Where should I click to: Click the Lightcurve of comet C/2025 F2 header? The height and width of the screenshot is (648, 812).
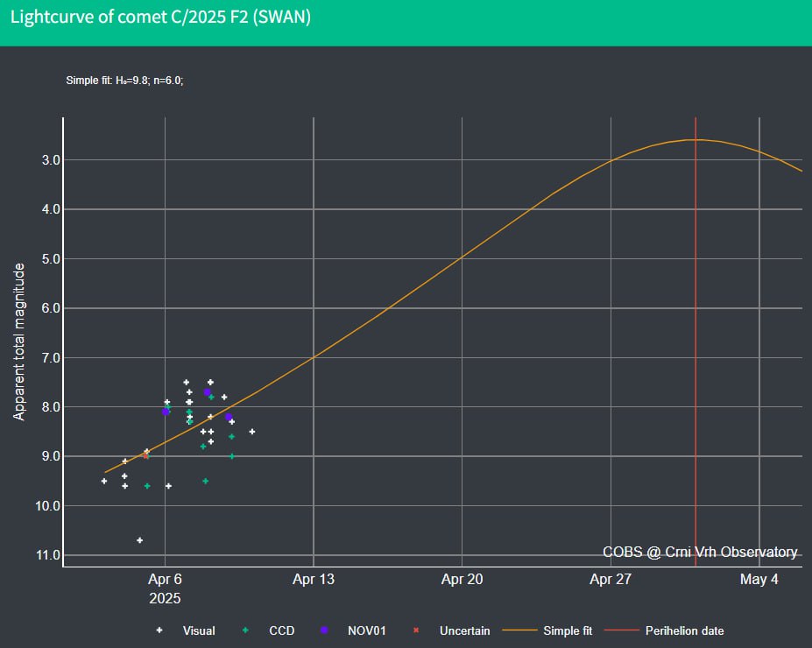click(x=160, y=18)
